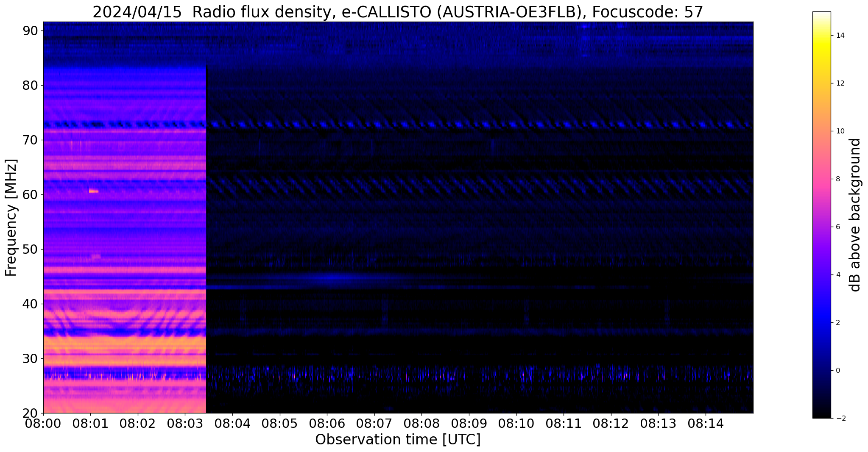Click the colorbar tick label 10
868x452 pixels.
(x=840, y=131)
